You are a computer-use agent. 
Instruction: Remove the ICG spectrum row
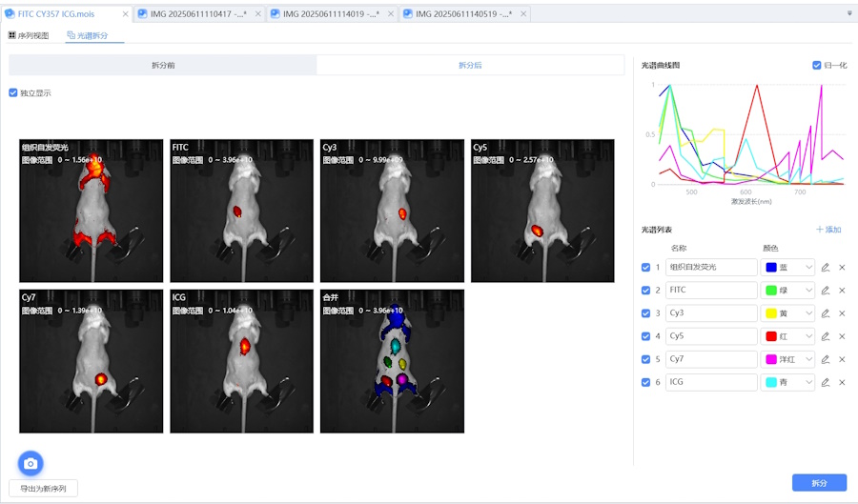click(842, 382)
